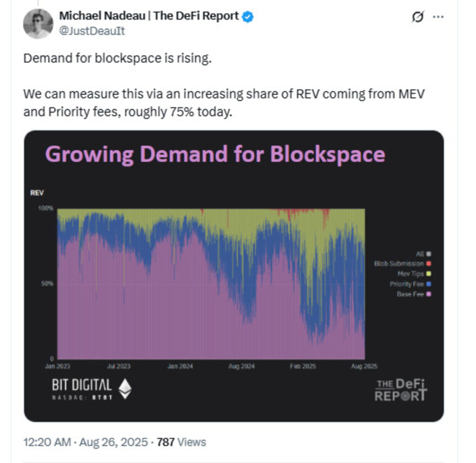This screenshot has width=476, height=463.
Task: Click the blue verified checkmark badge
Action: pos(248,16)
